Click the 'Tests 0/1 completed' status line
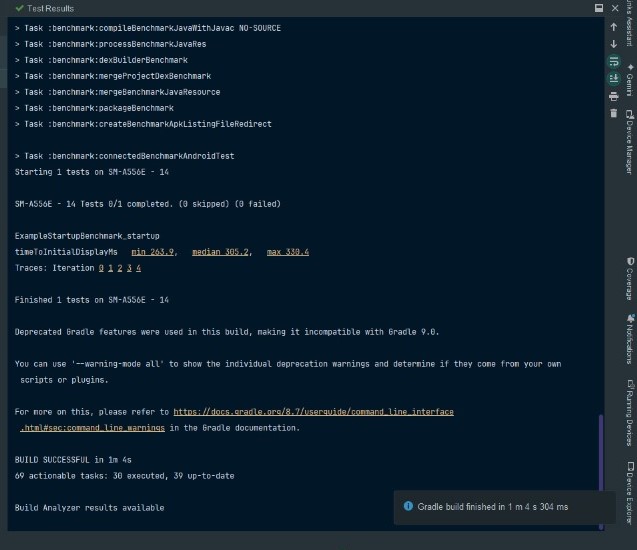This screenshot has height=550, width=637. click(x=147, y=204)
